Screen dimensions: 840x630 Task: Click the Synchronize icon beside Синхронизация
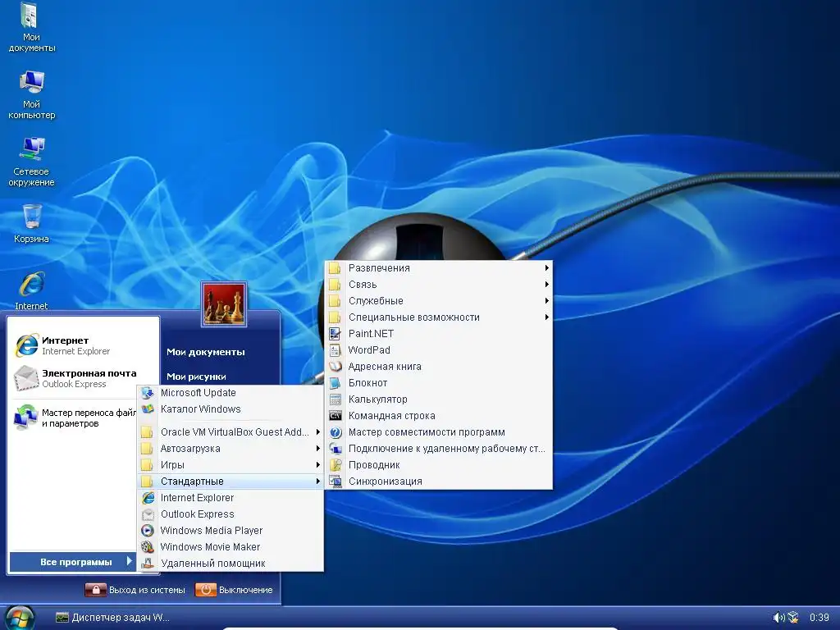(336, 482)
